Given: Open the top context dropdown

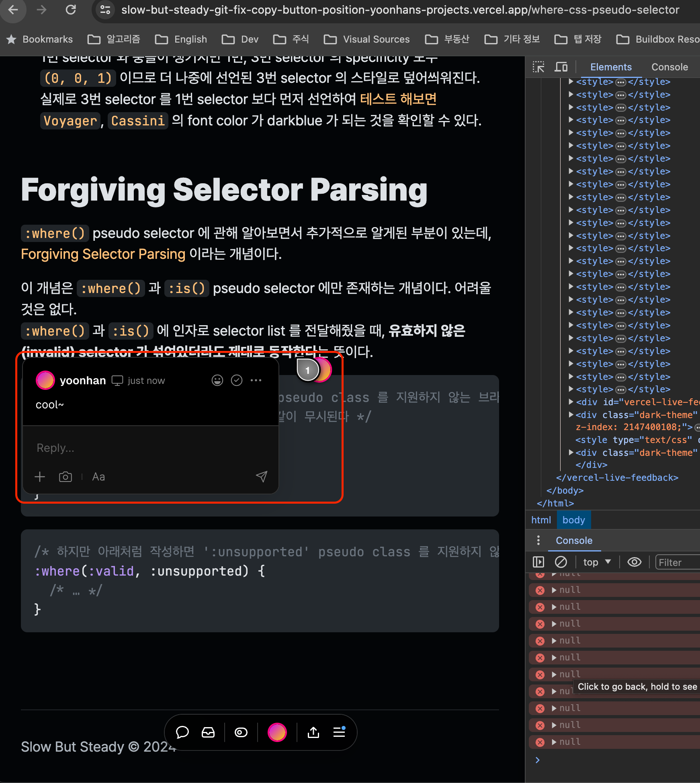Looking at the screenshot, I should (x=597, y=562).
